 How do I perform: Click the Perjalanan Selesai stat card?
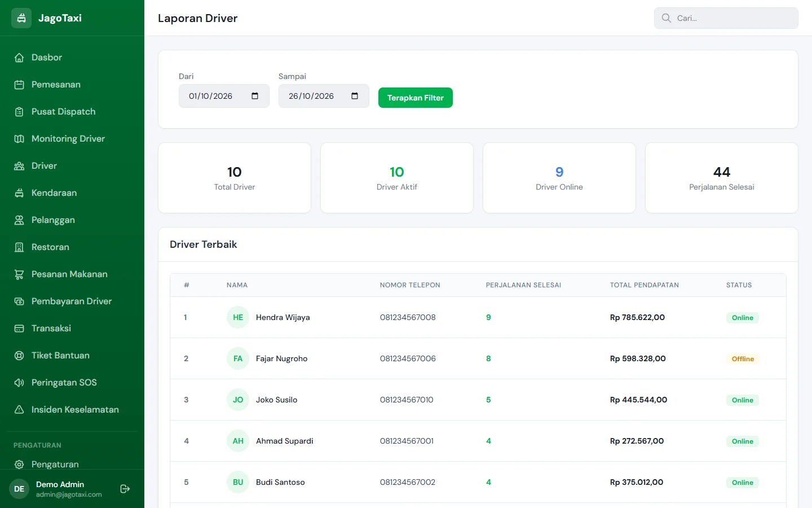pyautogui.click(x=722, y=178)
